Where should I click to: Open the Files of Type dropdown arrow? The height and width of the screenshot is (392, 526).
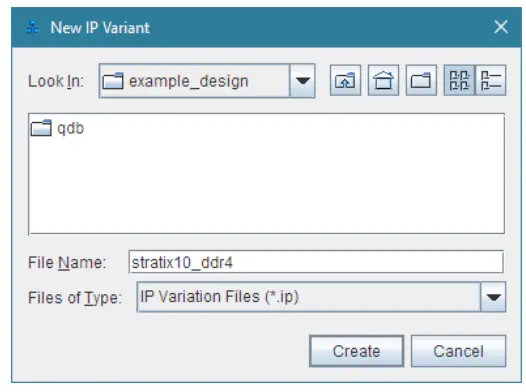493,297
